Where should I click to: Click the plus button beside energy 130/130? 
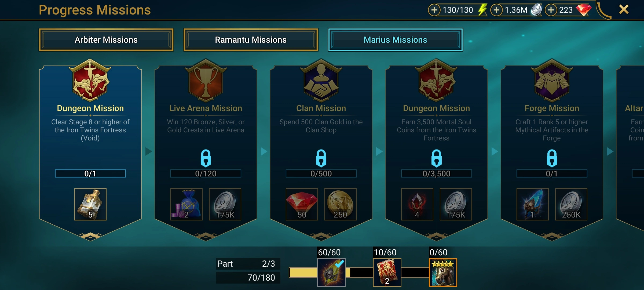(434, 10)
